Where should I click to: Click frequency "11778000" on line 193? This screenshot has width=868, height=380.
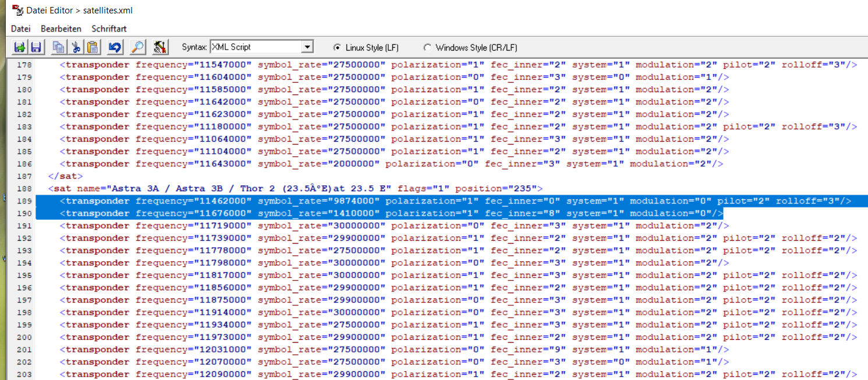coord(223,250)
